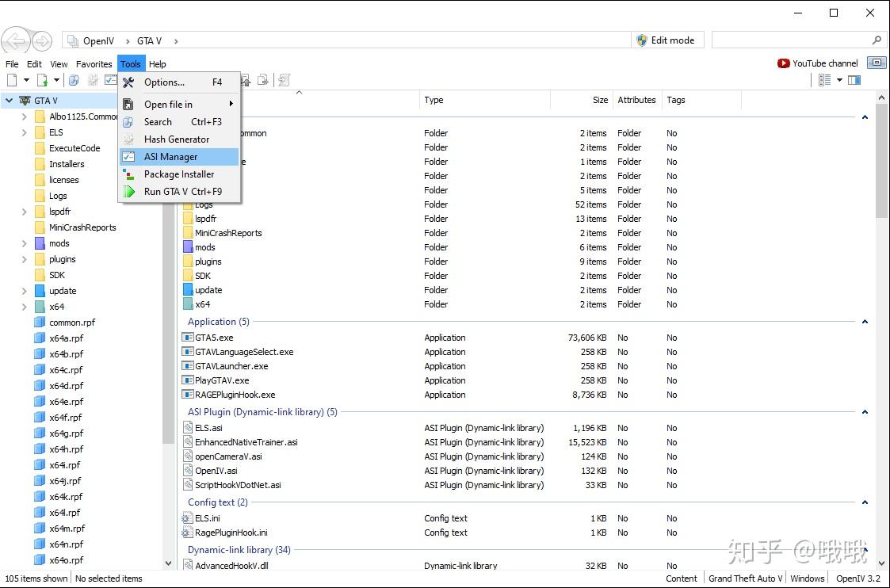Select the x64e.rpf tree item
Viewport: 890px width, 588px height.
pyautogui.click(x=67, y=402)
